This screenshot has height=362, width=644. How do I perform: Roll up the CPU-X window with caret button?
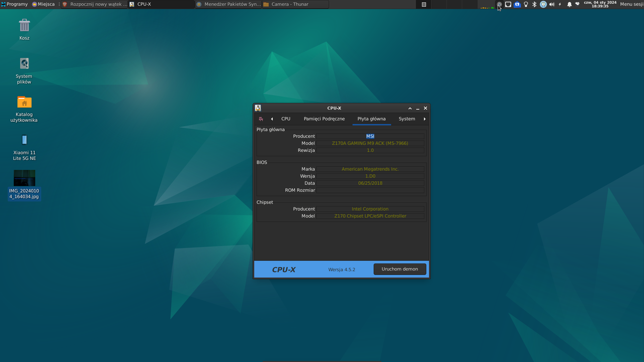pos(410,108)
